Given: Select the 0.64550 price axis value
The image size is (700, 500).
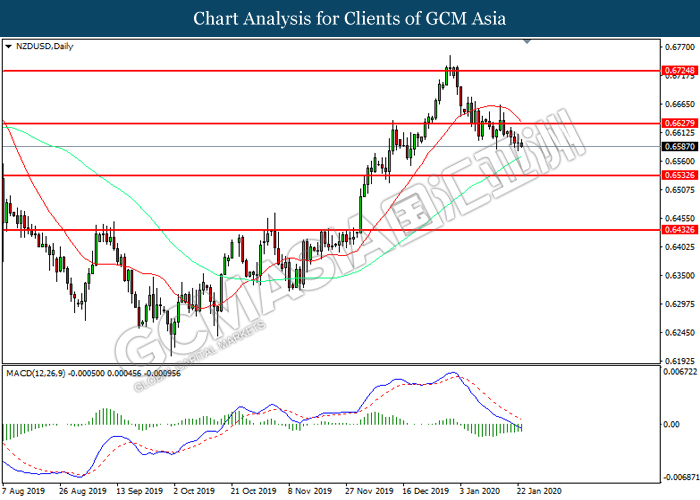Looking at the screenshot, I should click(x=680, y=218).
